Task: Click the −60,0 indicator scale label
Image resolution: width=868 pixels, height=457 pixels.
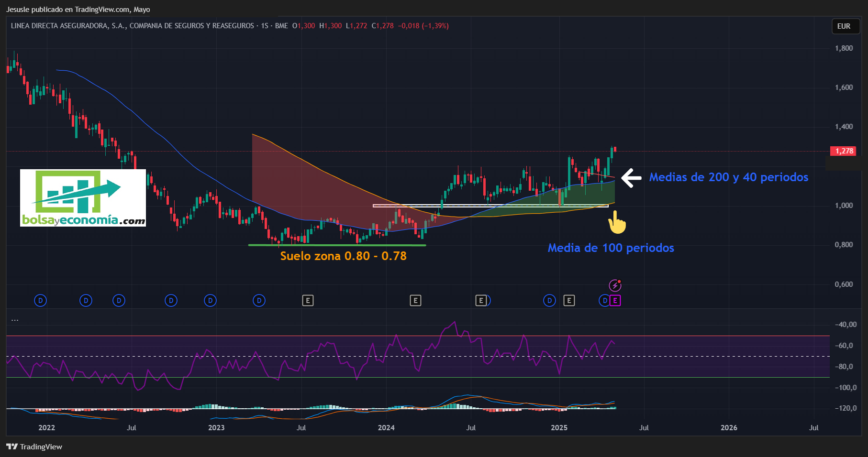Action: (844, 346)
